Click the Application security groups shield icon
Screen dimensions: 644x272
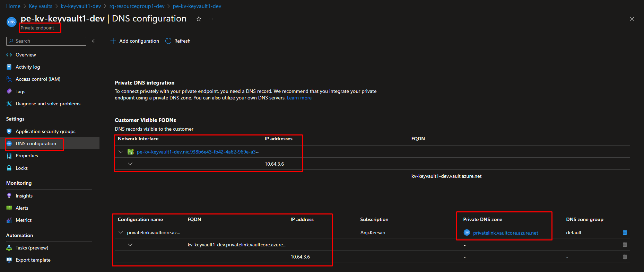[9, 131]
